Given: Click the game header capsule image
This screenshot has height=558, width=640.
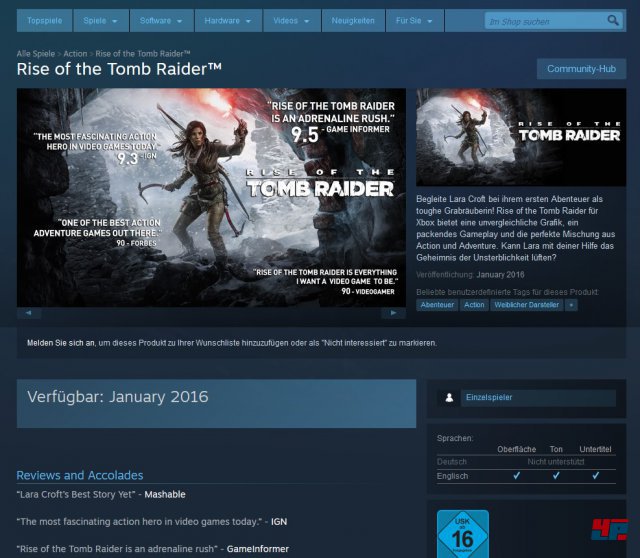Looking at the screenshot, I should (521, 137).
